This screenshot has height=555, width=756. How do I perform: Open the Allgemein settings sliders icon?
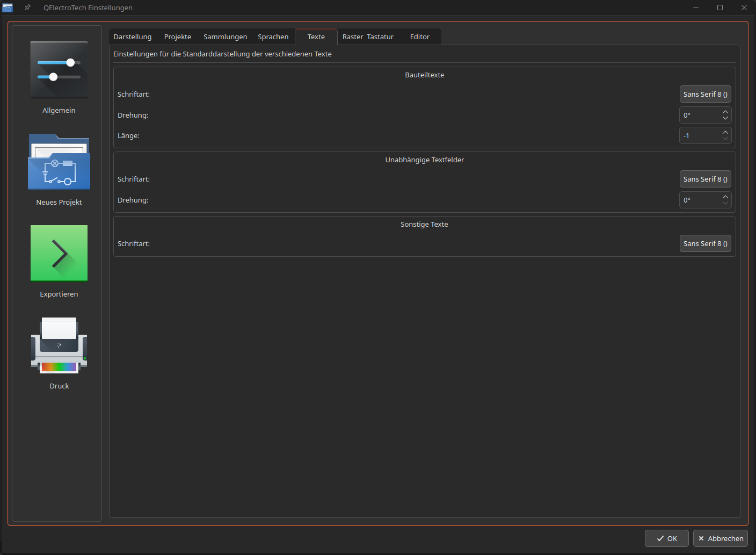pyautogui.click(x=59, y=70)
